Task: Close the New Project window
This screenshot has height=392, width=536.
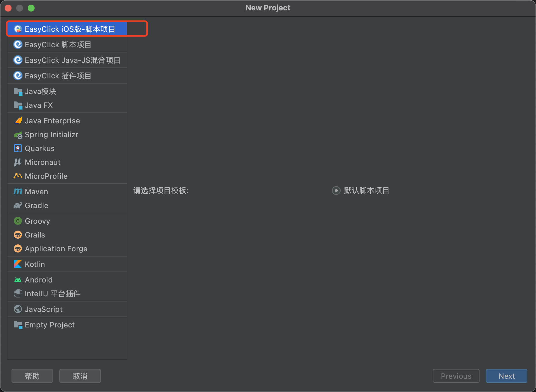Action: 8,8
